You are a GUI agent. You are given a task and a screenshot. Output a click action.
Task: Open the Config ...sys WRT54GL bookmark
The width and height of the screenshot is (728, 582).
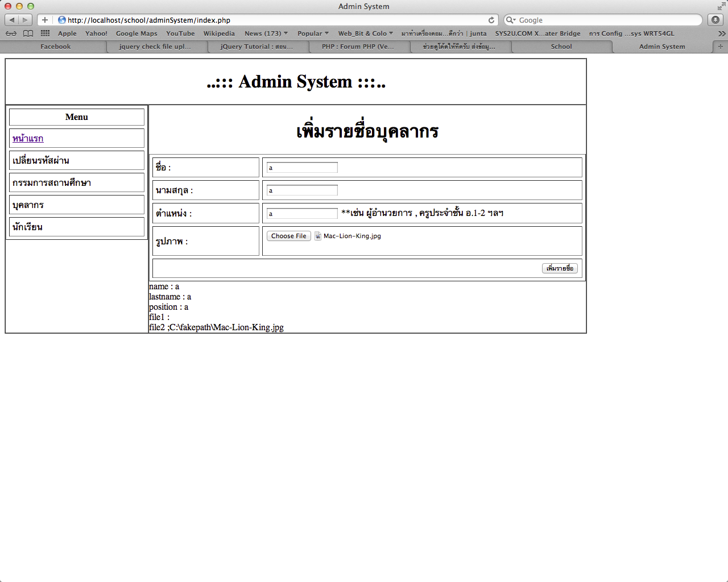(x=631, y=34)
